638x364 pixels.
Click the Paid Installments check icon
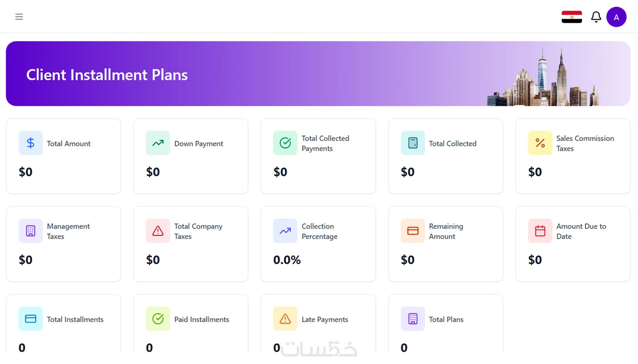pos(158,319)
